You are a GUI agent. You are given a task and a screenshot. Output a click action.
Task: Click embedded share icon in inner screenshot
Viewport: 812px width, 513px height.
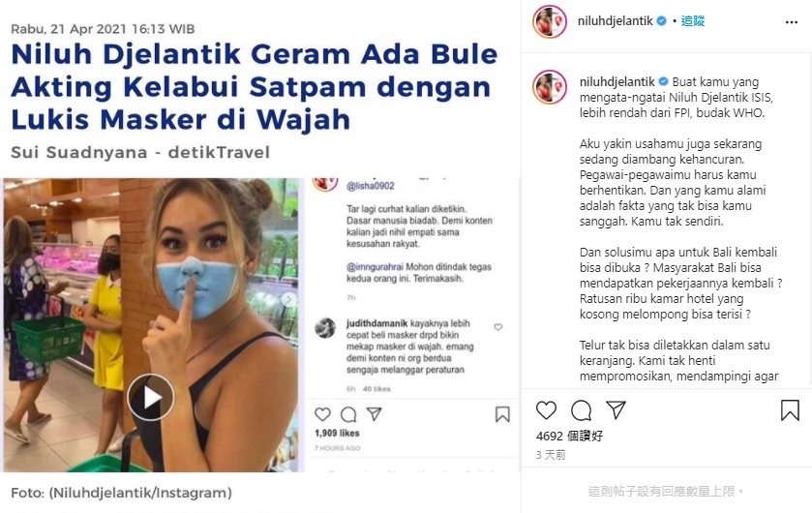(x=374, y=413)
